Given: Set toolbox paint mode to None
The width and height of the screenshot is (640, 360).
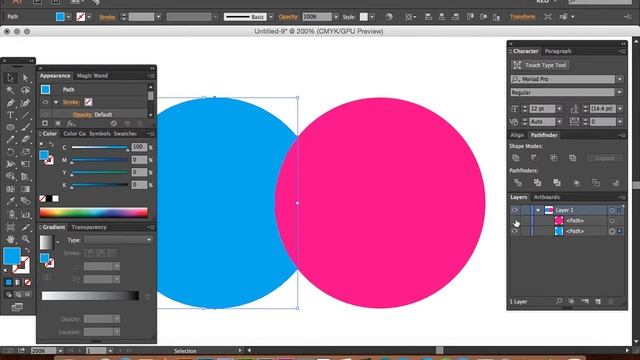Looking at the screenshot, I should coord(27,282).
